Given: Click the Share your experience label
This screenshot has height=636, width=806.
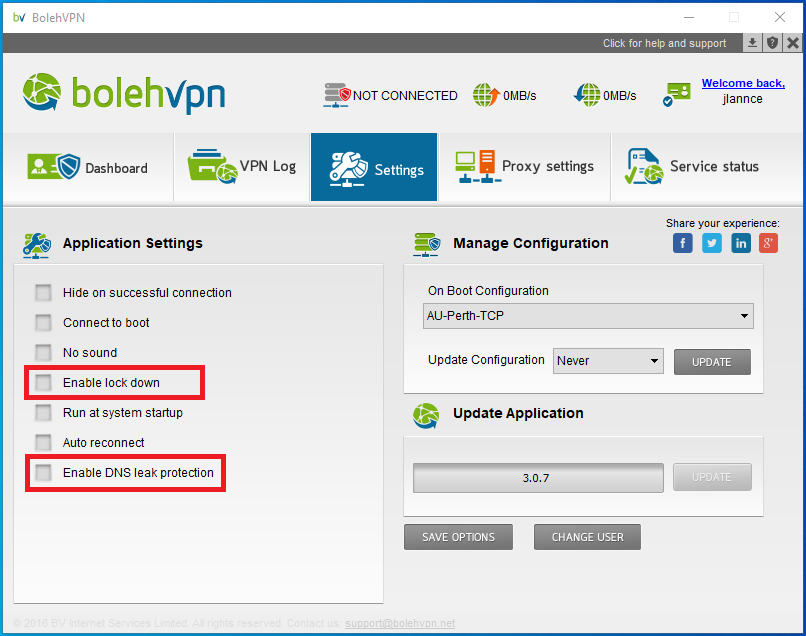Looking at the screenshot, I should pyautogui.click(x=723, y=223).
